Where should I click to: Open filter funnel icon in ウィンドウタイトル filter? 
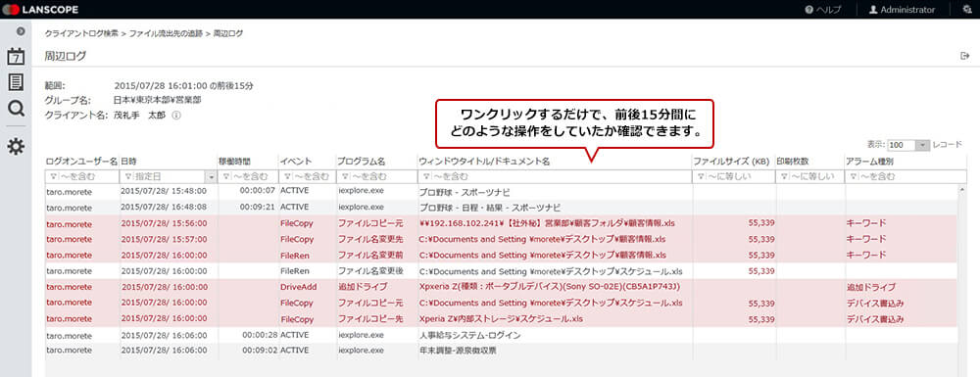pyautogui.click(x=426, y=177)
